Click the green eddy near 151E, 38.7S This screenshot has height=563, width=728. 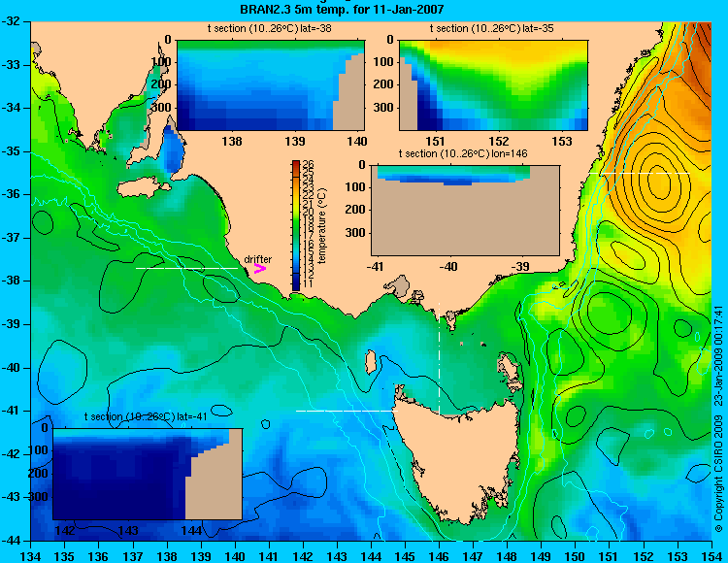610,315
